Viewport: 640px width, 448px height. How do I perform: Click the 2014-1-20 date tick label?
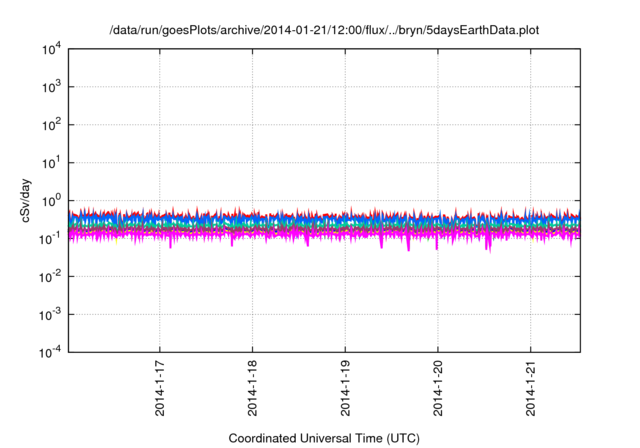point(438,388)
